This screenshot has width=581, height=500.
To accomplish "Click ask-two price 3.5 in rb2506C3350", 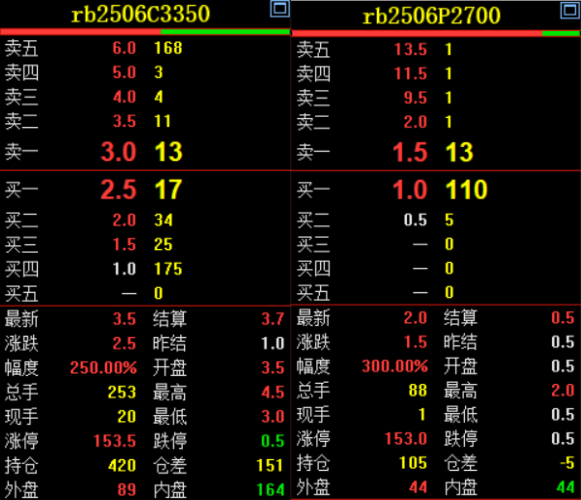I will tap(124, 121).
